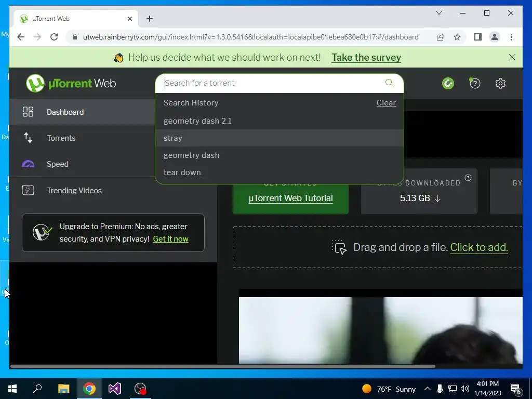Screen dimensions: 532x399
Task: Click the Chrome address bar URL
Action: pos(250,37)
